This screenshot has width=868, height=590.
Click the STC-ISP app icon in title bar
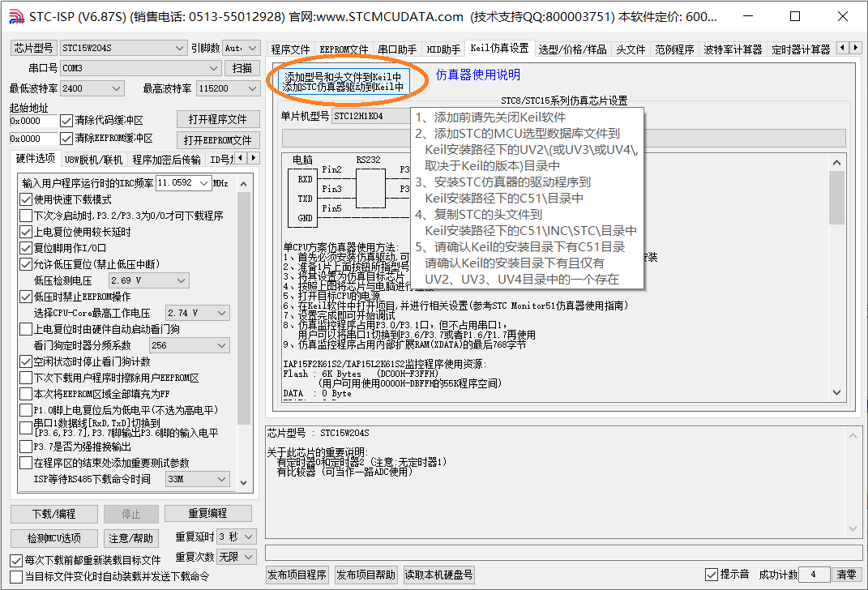tap(16, 16)
